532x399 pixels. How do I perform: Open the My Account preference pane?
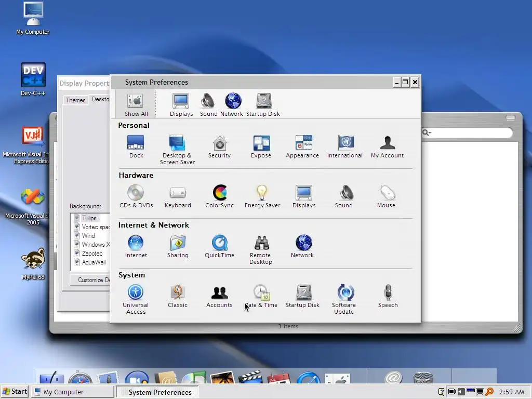pyautogui.click(x=387, y=146)
